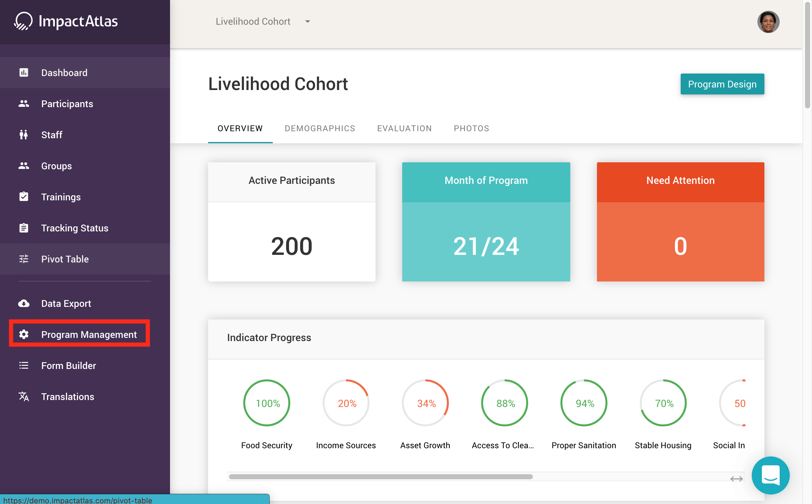Open the Photos tab

click(471, 128)
